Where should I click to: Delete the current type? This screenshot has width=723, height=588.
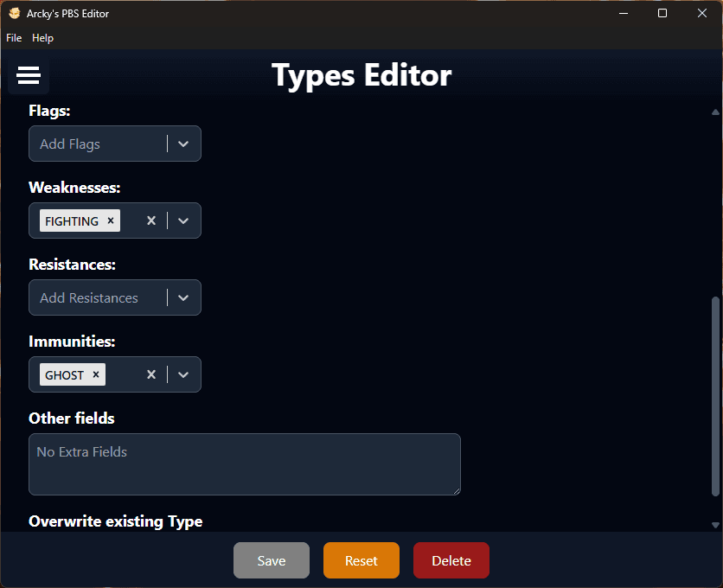[451, 560]
